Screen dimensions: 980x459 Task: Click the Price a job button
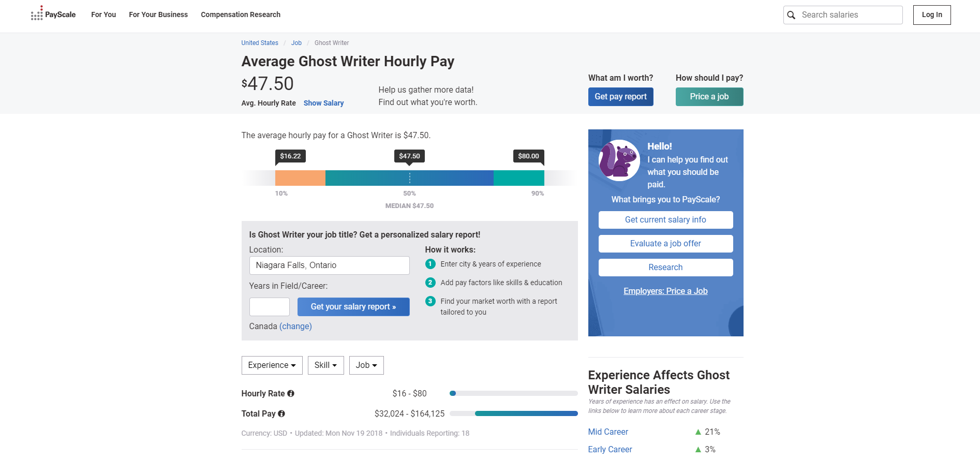pyautogui.click(x=709, y=97)
